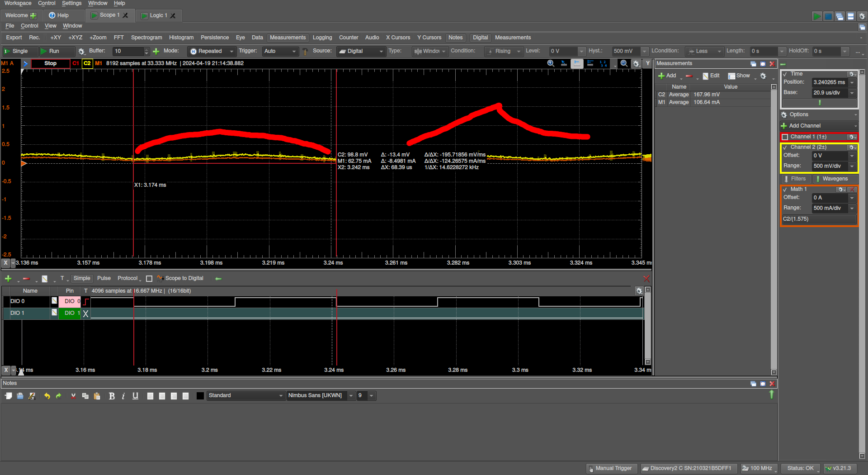
Task: Open trigger Auto dropdown
Action: coord(280,51)
